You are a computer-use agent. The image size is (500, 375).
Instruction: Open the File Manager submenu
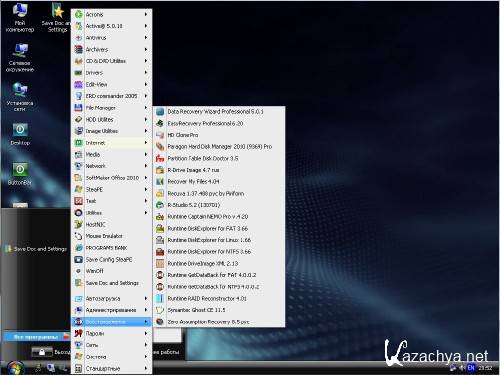(x=111, y=108)
